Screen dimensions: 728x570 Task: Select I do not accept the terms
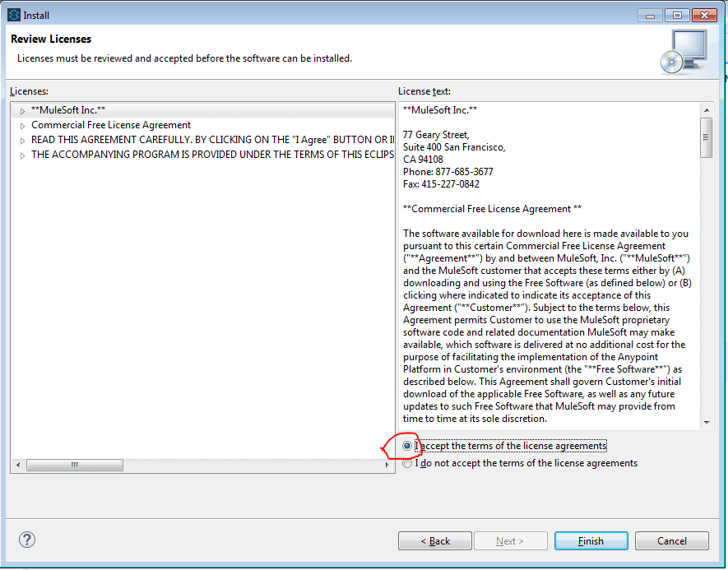coord(407,463)
